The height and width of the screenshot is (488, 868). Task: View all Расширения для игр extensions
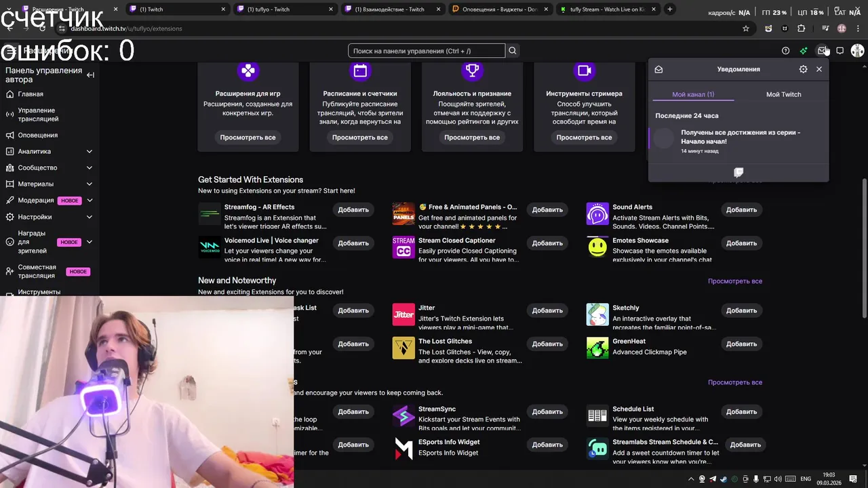(248, 137)
